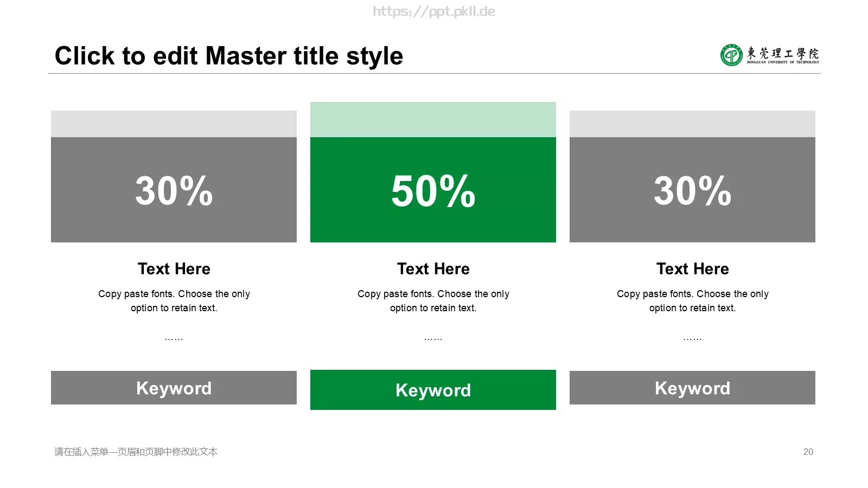Select light gray bar above left 30%

coord(174,124)
